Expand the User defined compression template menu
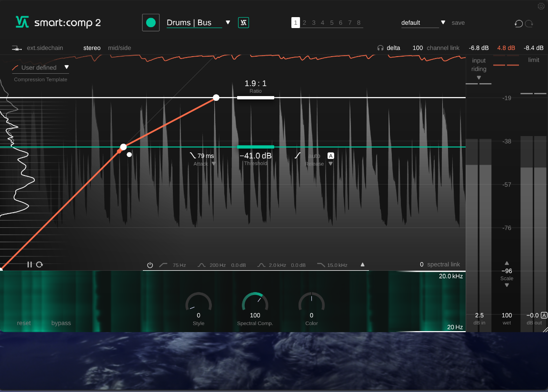This screenshot has width=548, height=392. click(67, 67)
